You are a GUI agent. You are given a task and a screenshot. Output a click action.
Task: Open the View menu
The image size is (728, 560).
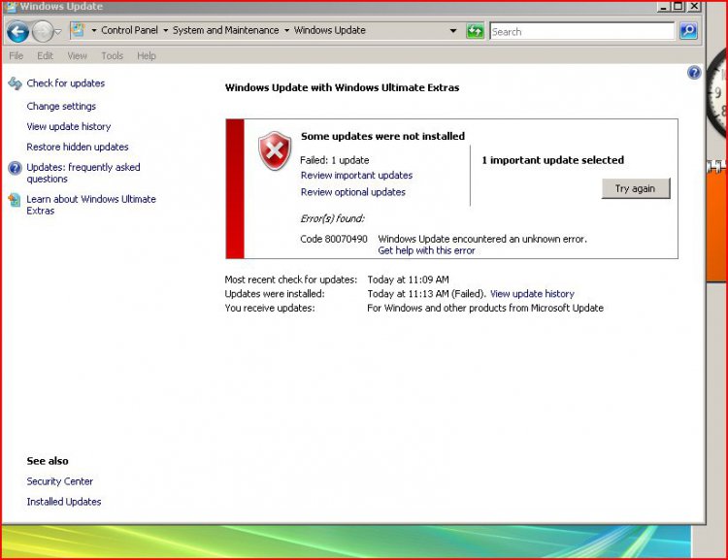click(77, 55)
